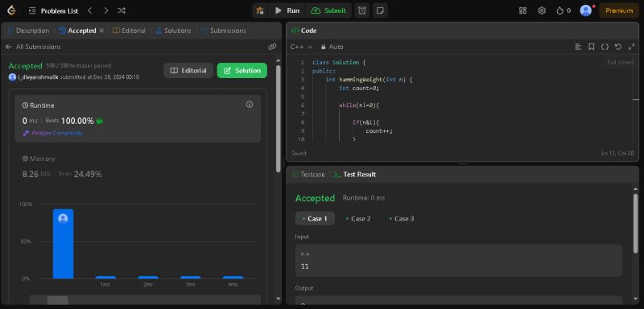644x309 pixels.
Task: Pick a random problem with shuffle icon
Action: 122,10
